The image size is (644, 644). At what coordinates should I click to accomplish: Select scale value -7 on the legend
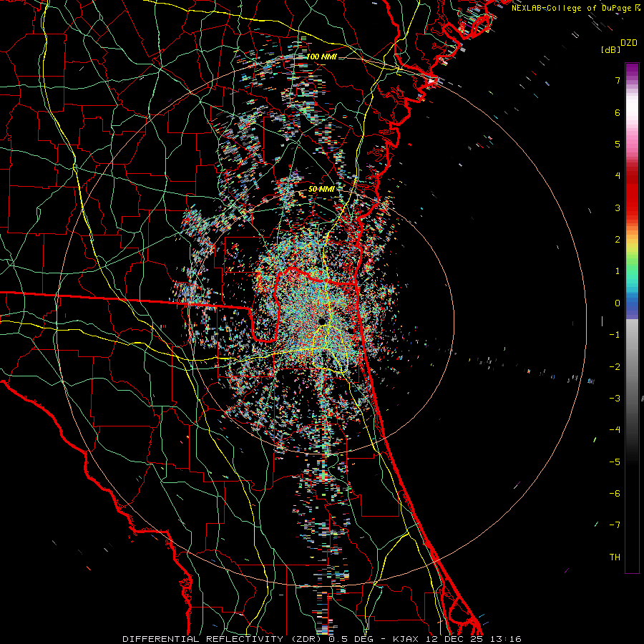click(x=615, y=525)
